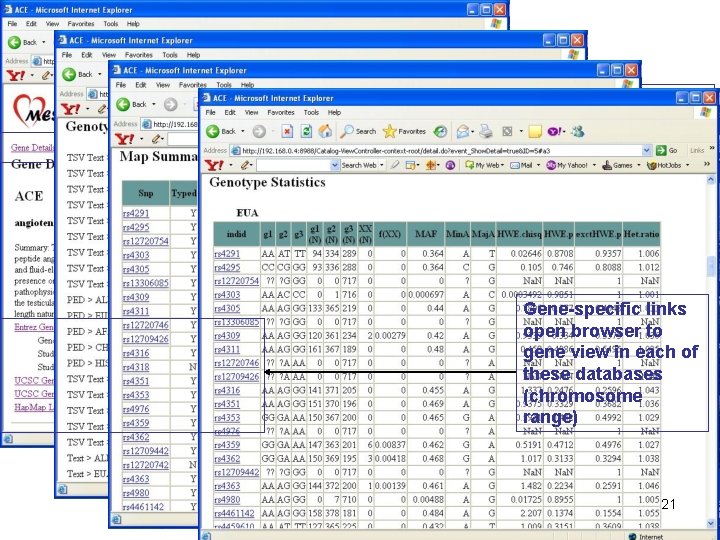Click inside the Yahoo toolbar search field
Screen dimensions: 720x540
(294, 165)
